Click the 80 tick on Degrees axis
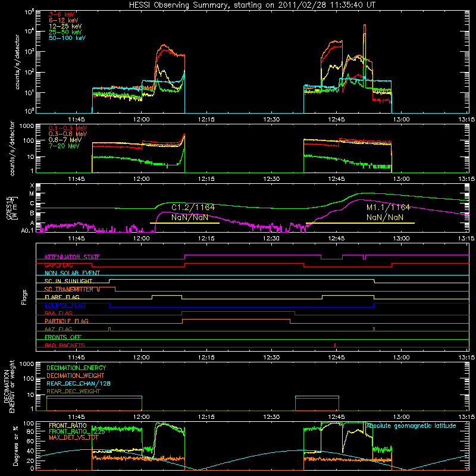Screen dimensions: 476x476 (30, 431)
